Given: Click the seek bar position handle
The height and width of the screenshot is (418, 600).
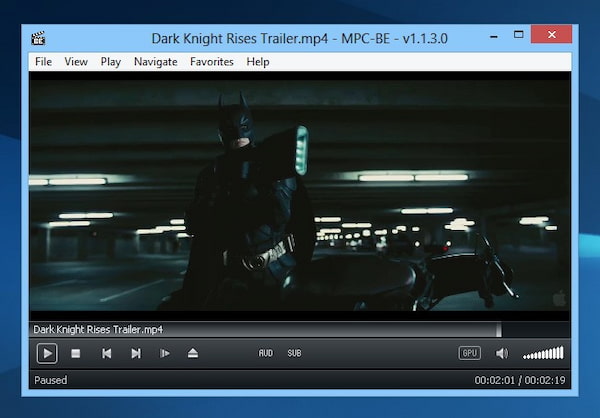Looking at the screenshot, I should [x=499, y=330].
